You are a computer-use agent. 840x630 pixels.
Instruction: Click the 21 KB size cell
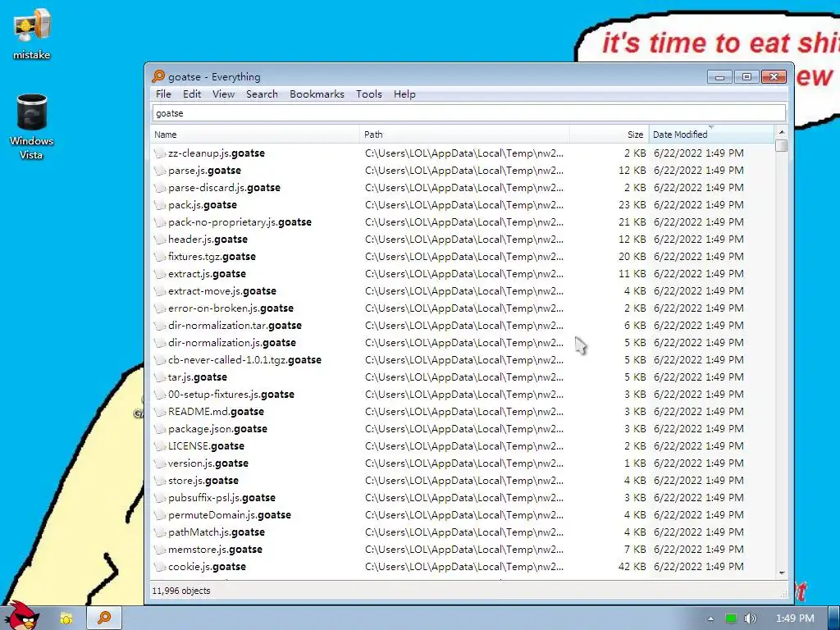632,221
